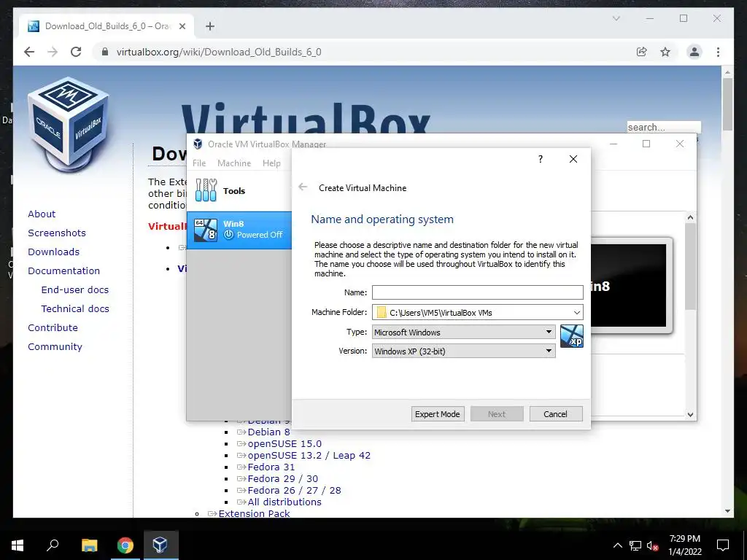
Task: Open the Version dropdown showing Windows XP
Action: [x=463, y=351]
